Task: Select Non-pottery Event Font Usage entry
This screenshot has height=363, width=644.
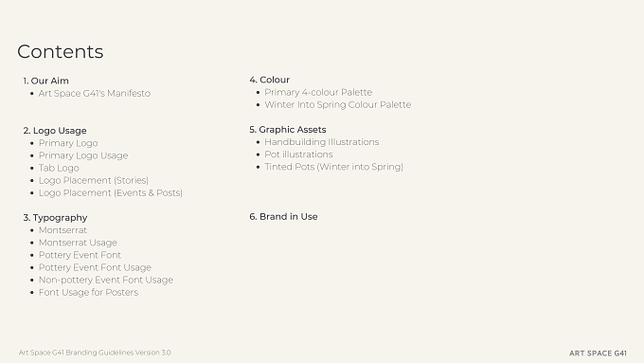Action: [x=106, y=280]
